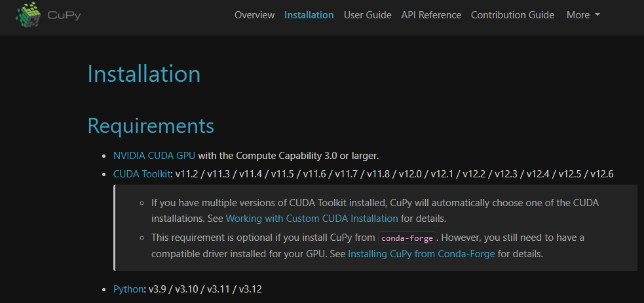Go to the User Guide nav item
Viewport: 644px width, 303px height.
pos(368,15)
